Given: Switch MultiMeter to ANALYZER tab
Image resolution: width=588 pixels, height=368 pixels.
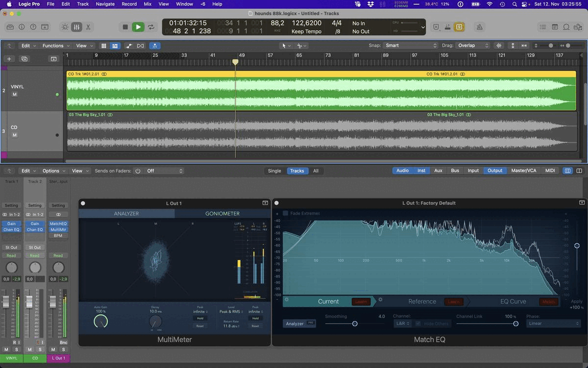Looking at the screenshot, I should (x=126, y=213).
